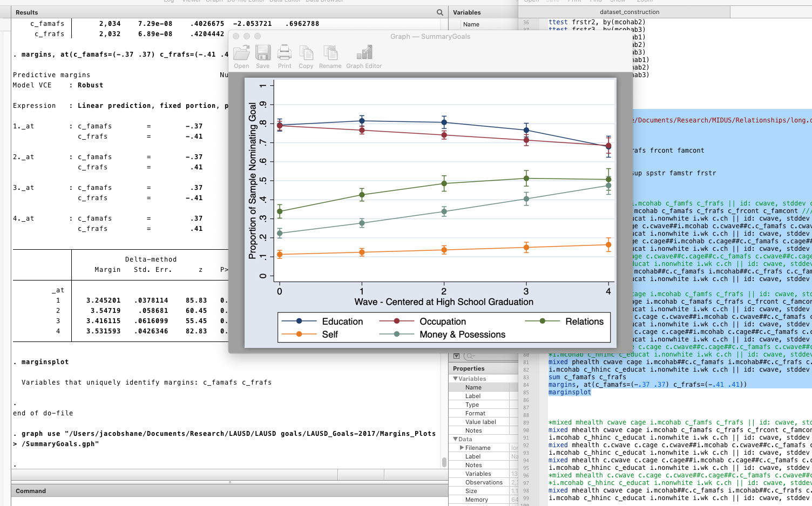Click margin value 3.531593 in Results

click(x=103, y=331)
